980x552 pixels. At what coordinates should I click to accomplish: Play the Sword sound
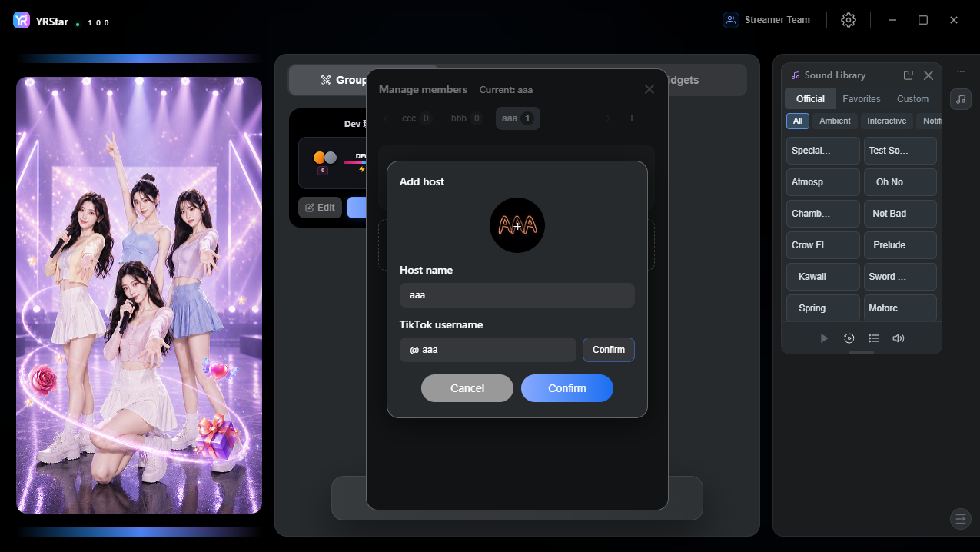[x=900, y=277]
